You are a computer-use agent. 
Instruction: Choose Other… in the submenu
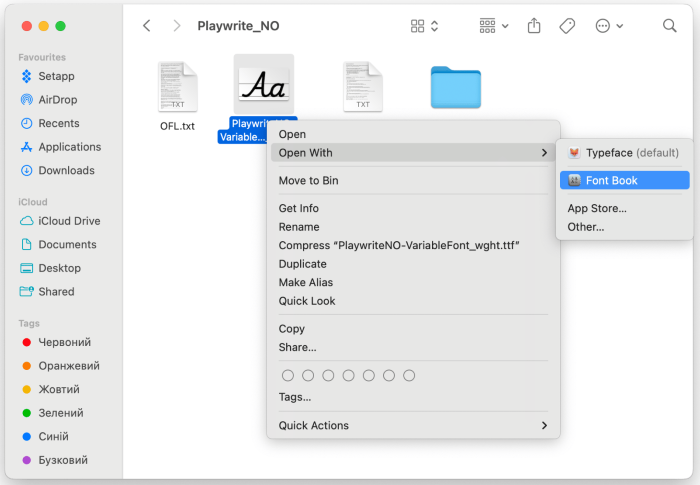625,227
